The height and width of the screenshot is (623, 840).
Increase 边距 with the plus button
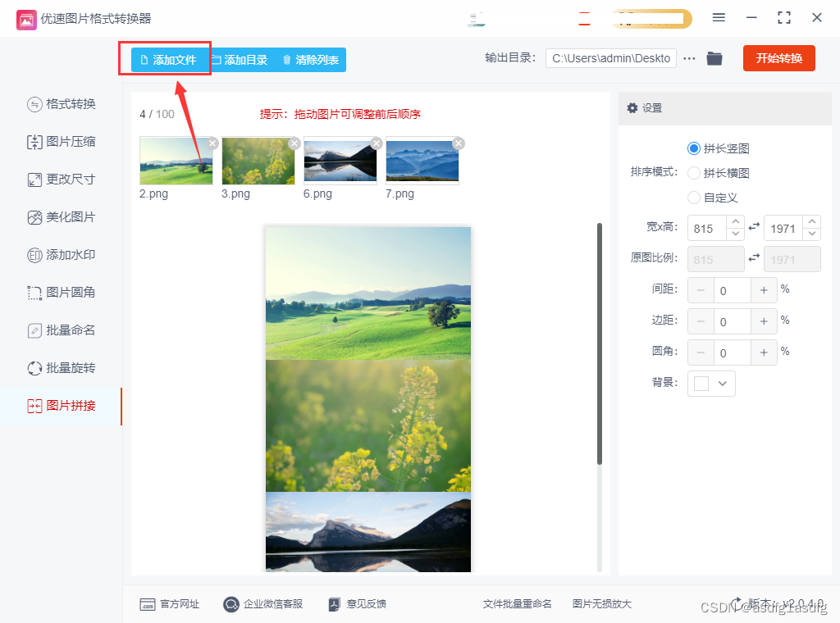764,321
